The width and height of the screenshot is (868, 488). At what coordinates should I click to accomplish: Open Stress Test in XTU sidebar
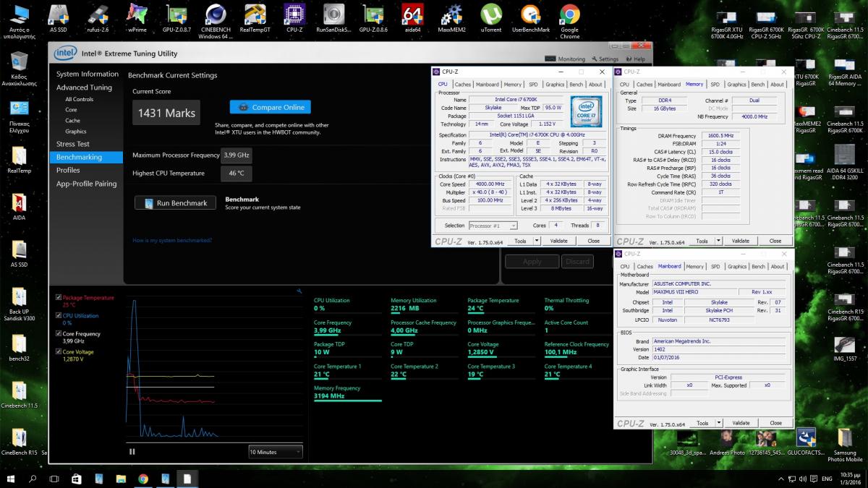[73, 144]
